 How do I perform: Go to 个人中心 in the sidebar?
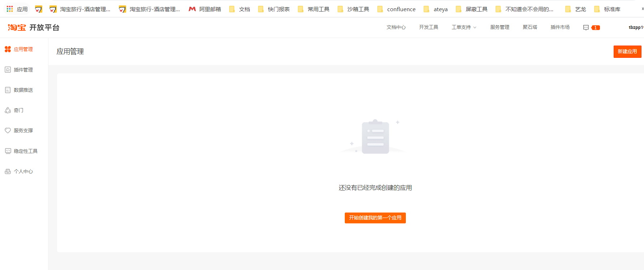click(x=19, y=171)
